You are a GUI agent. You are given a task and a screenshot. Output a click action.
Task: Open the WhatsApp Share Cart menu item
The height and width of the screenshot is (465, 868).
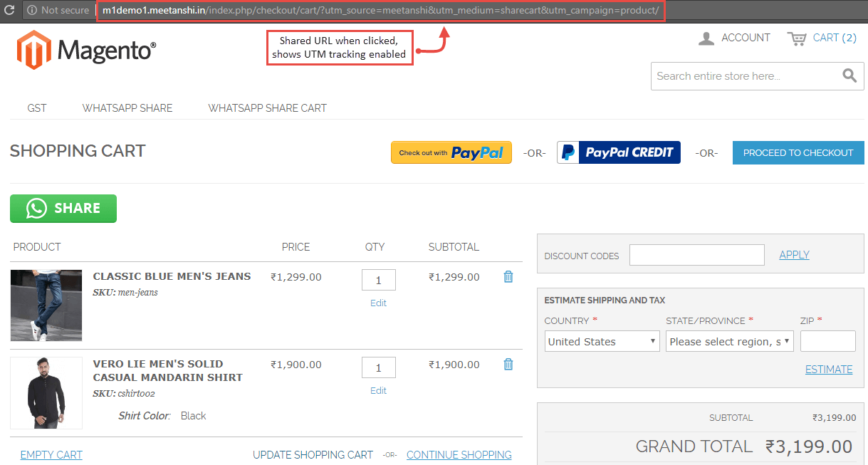coord(268,108)
